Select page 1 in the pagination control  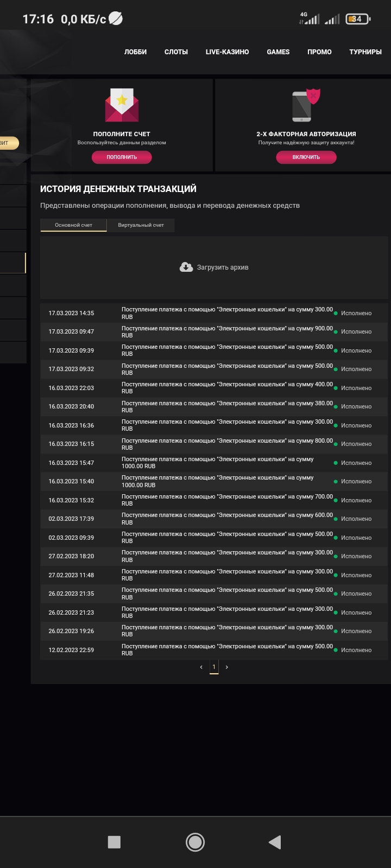point(214,667)
